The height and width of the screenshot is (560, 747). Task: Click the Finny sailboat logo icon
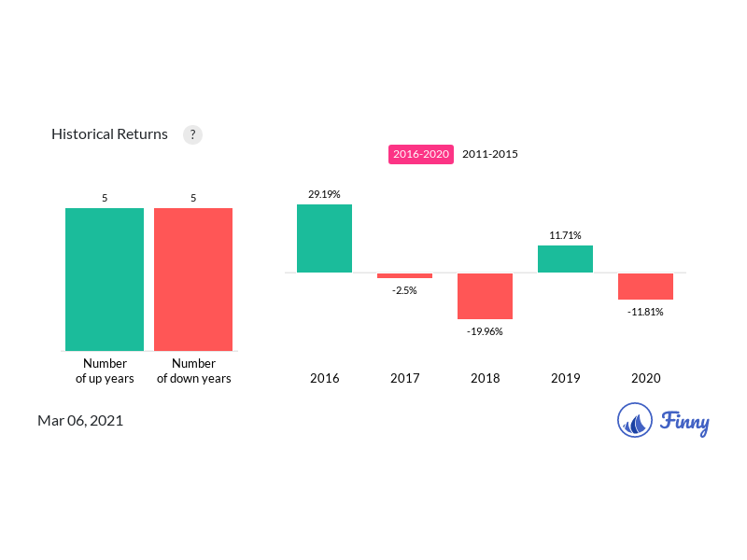635,421
